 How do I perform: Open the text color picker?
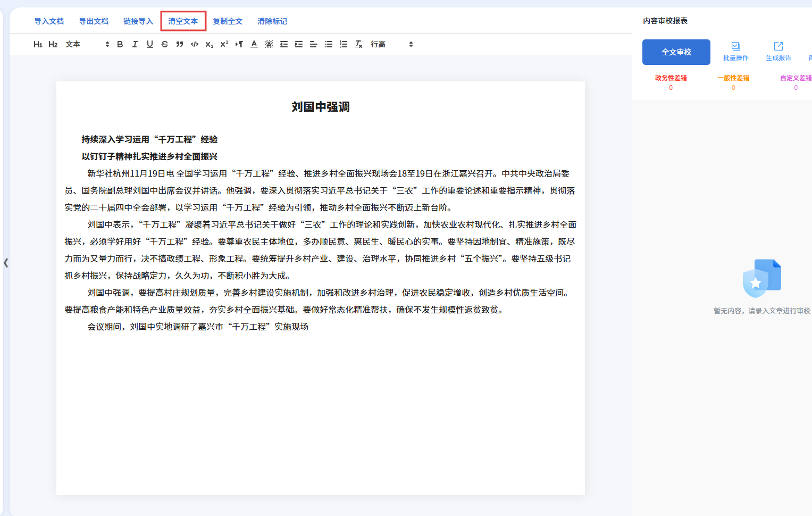coord(254,44)
